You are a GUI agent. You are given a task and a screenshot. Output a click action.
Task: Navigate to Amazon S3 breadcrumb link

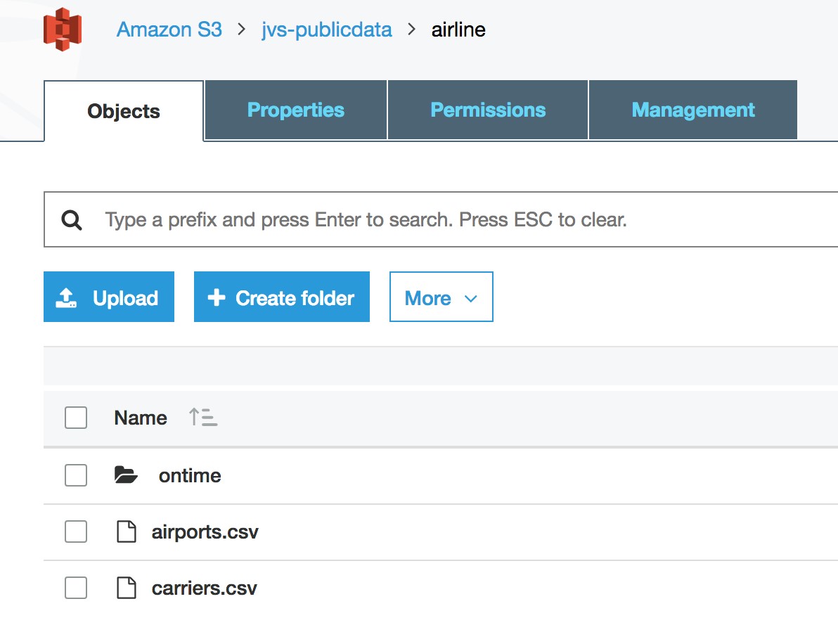coord(169,30)
